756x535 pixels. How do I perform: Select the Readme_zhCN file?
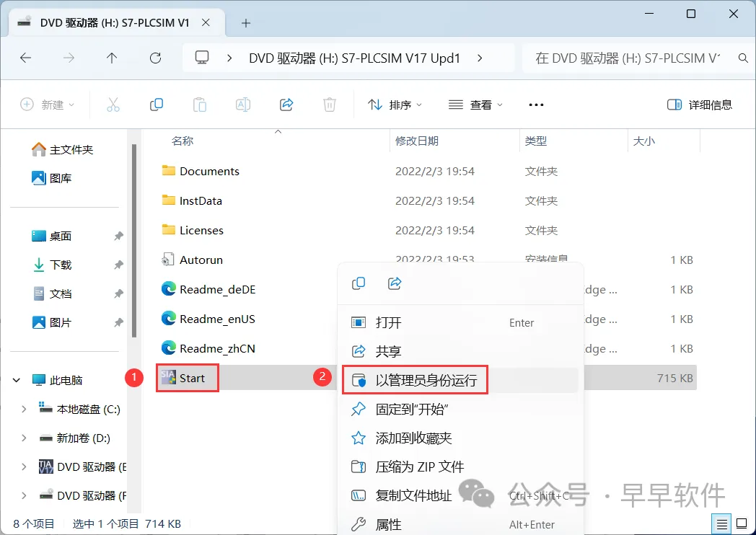pos(208,348)
